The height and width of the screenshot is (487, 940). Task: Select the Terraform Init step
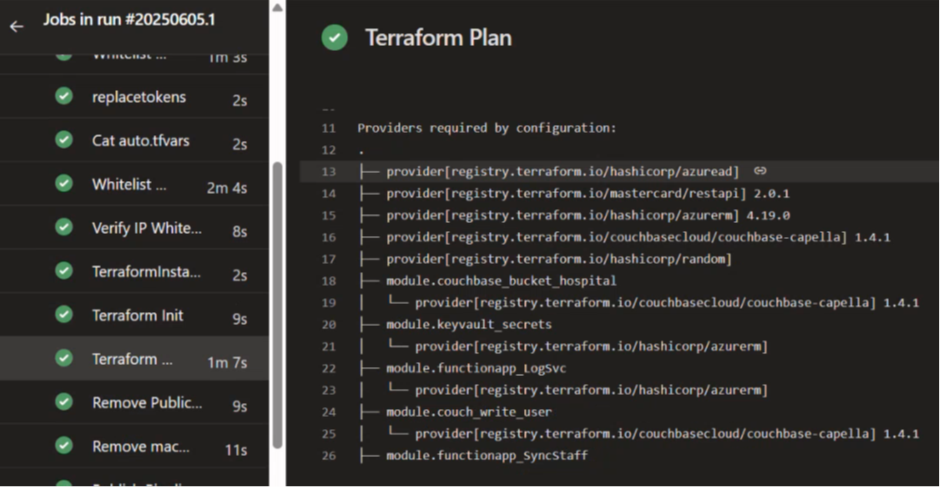pyautogui.click(x=137, y=315)
